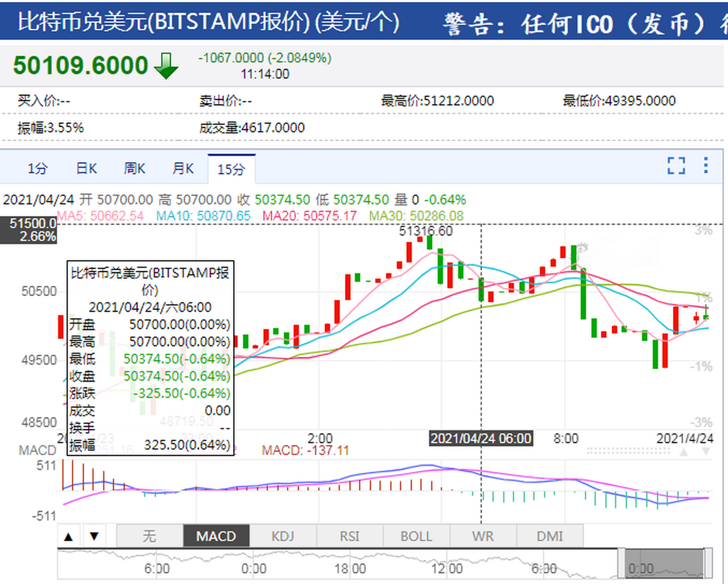Select the DMI indicator button
Screen dimensions: 728x584
(550, 536)
